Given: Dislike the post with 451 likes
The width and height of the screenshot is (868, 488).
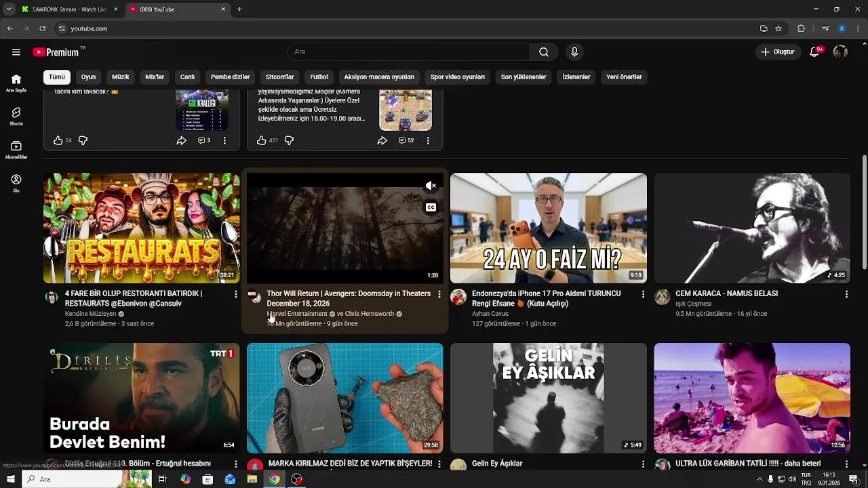Looking at the screenshot, I should [289, 140].
